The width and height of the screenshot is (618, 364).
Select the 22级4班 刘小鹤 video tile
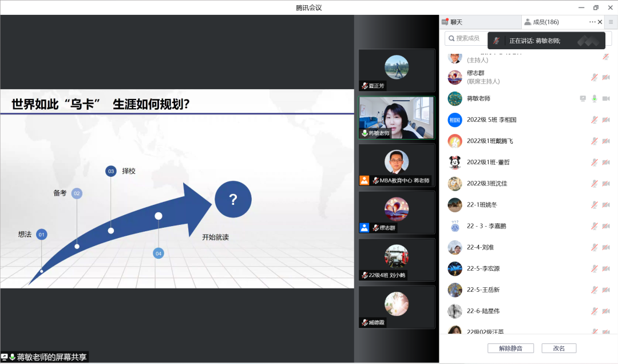pyautogui.click(x=397, y=259)
